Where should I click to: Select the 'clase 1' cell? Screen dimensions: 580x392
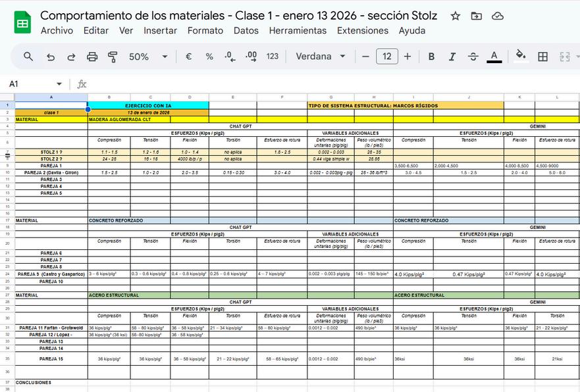coord(51,112)
